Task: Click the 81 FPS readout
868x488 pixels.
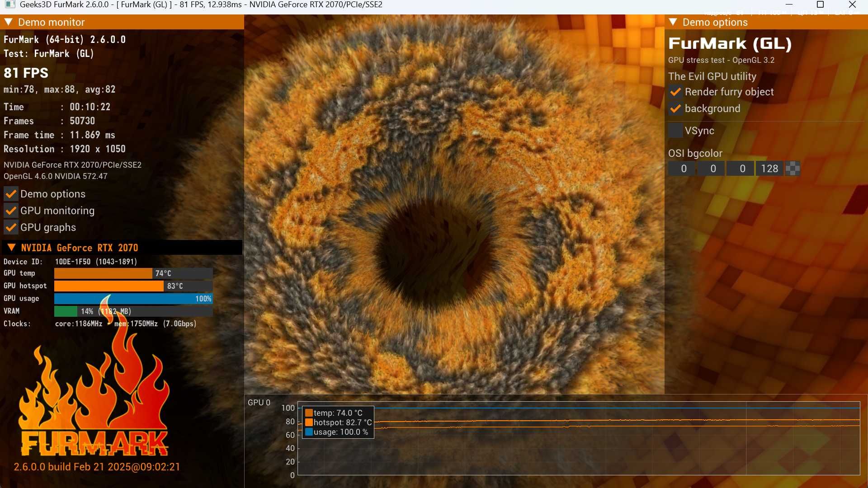Action: coord(26,73)
